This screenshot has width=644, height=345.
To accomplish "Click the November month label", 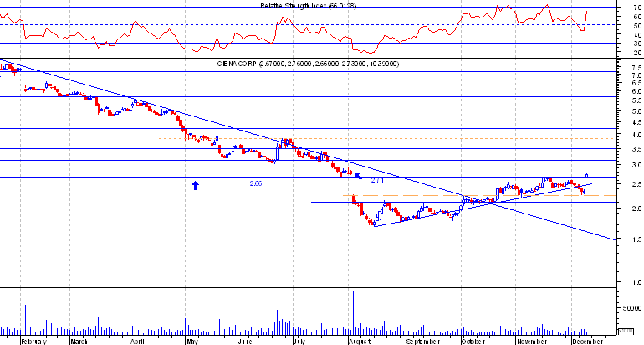I will click(x=531, y=342).
